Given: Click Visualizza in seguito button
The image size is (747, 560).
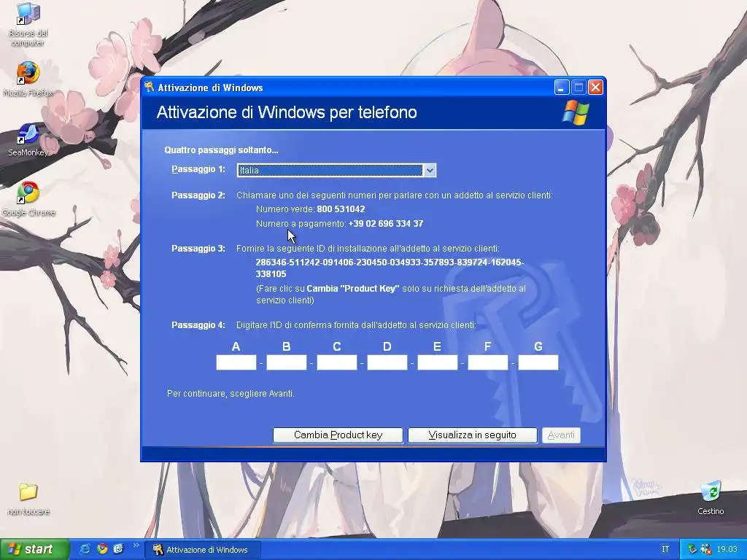Looking at the screenshot, I should point(473,435).
